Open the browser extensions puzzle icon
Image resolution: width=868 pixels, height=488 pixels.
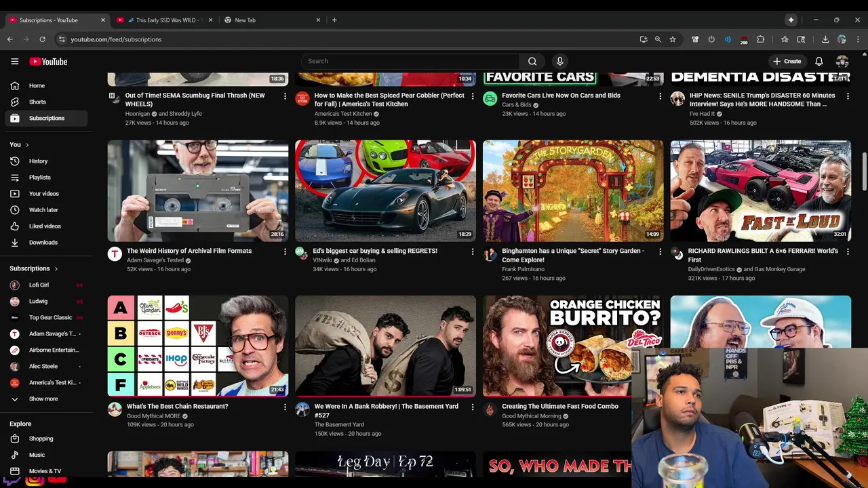[760, 39]
